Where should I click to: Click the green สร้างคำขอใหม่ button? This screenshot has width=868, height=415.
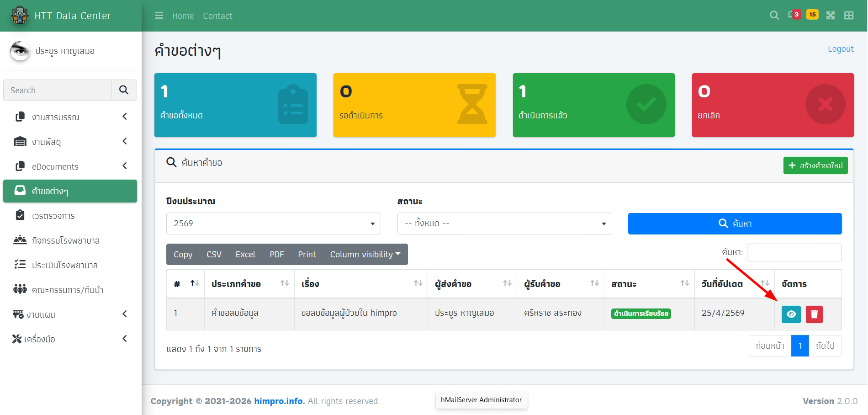(x=815, y=165)
